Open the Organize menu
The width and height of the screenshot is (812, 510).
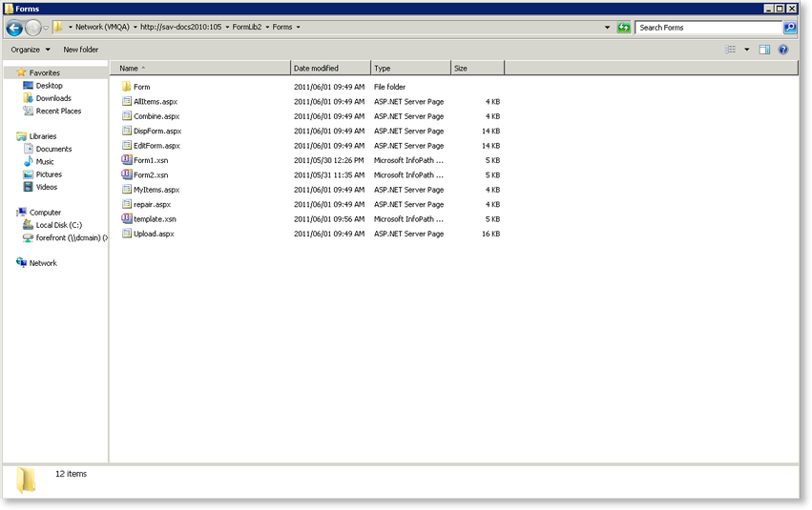coord(31,50)
